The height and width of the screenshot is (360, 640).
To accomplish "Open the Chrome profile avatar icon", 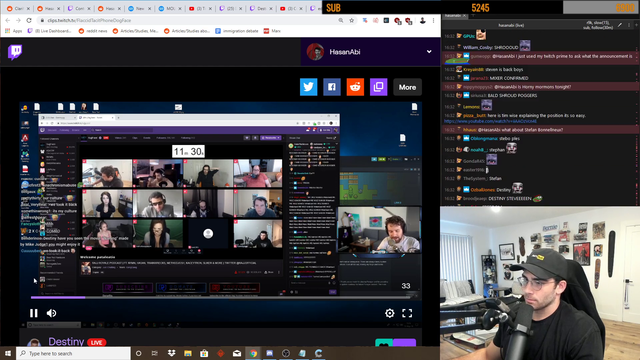I will point(423,20).
